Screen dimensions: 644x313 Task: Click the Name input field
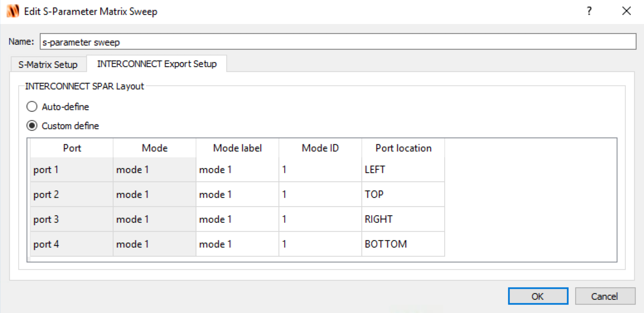337,42
